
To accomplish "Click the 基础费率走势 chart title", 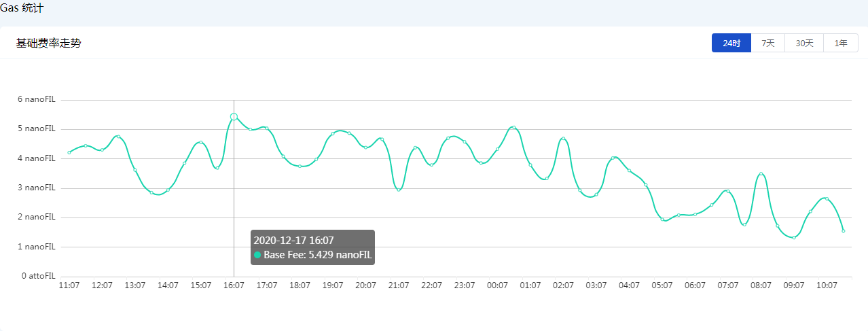I will (x=48, y=43).
